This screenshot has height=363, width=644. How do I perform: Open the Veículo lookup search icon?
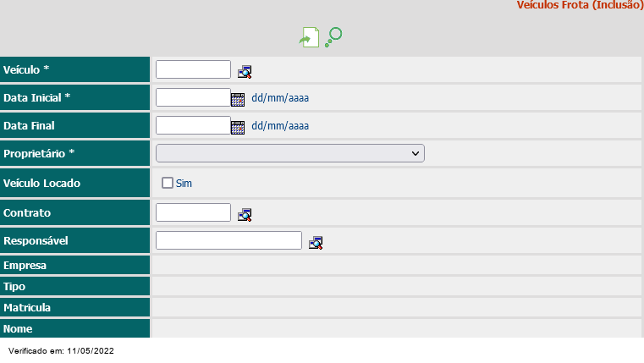(245, 72)
